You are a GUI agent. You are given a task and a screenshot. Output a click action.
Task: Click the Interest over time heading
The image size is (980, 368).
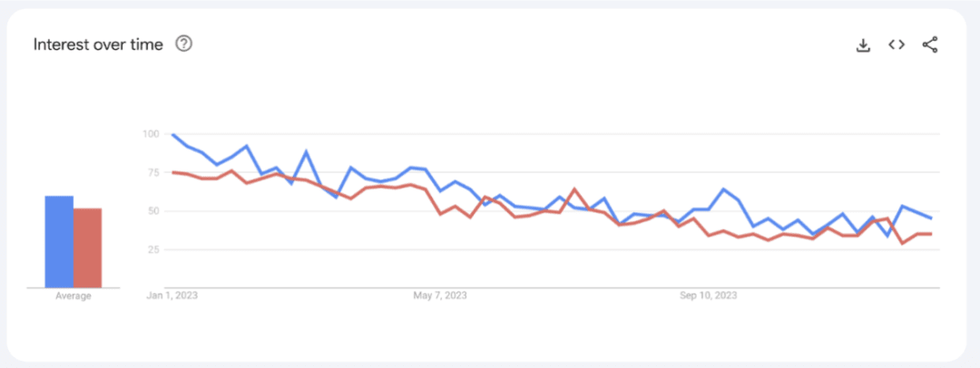coord(98,44)
